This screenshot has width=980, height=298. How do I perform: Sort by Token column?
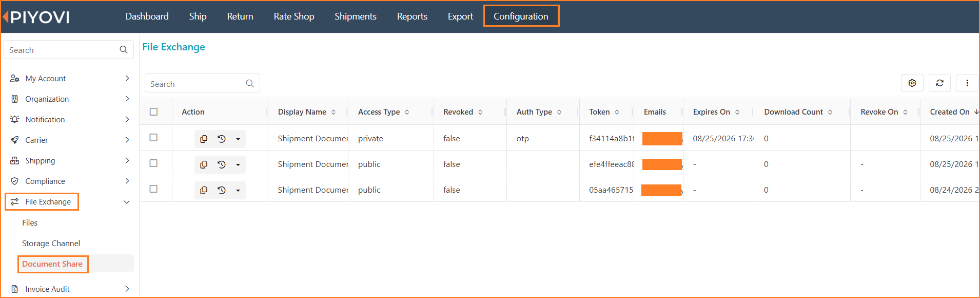(x=617, y=112)
